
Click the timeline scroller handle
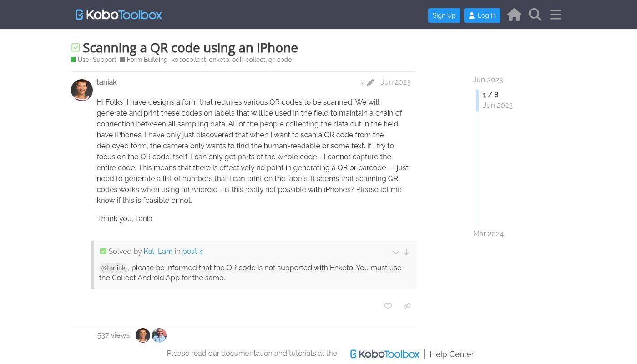coord(478,100)
